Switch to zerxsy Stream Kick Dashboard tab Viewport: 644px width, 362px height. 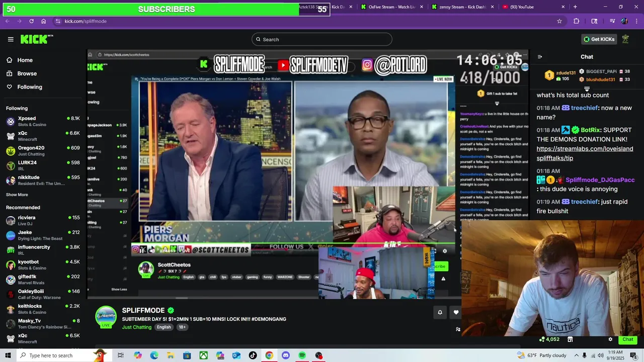pyautogui.click(x=462, y=7)
